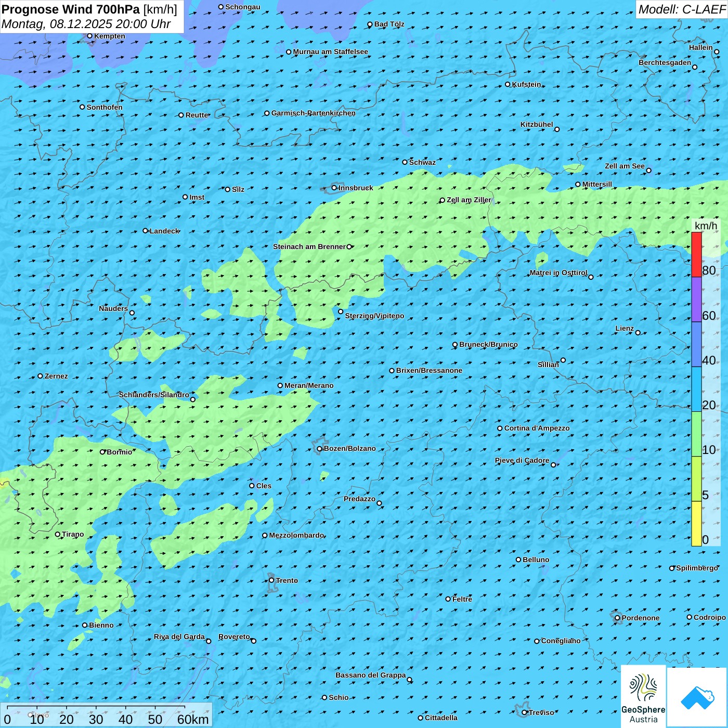Click the 'Modell: C-LAEF' label
This screenshot has height=728, width=728.
[x=682, y=9]
